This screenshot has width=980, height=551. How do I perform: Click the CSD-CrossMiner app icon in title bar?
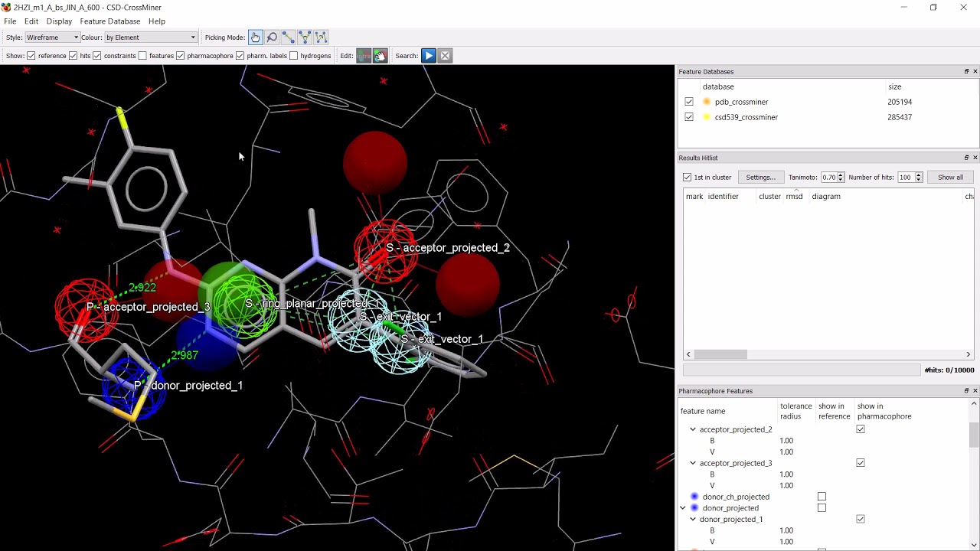7,7
